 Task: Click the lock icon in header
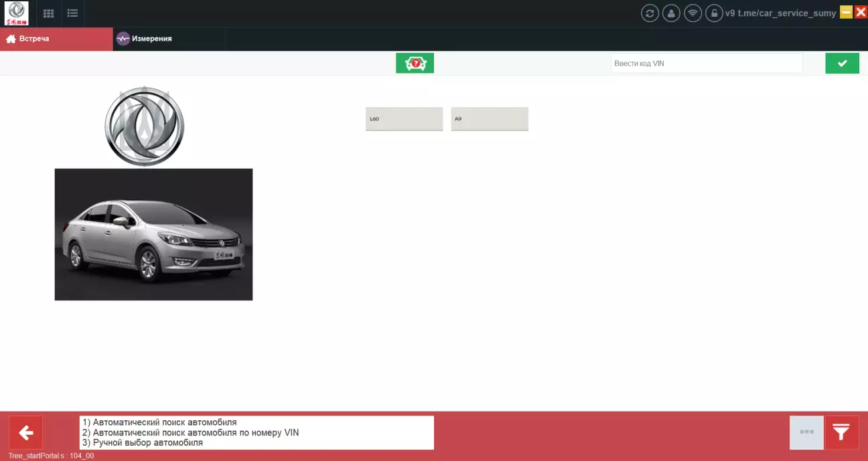tap(714, 13)
